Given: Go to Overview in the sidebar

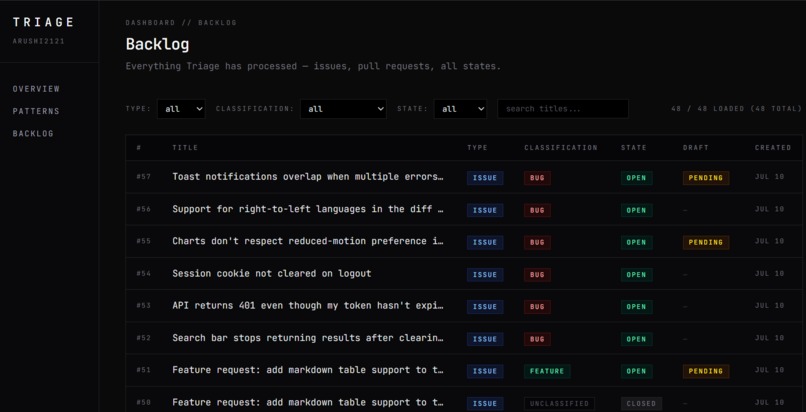Looking at the screenshot, I should 36,89.
